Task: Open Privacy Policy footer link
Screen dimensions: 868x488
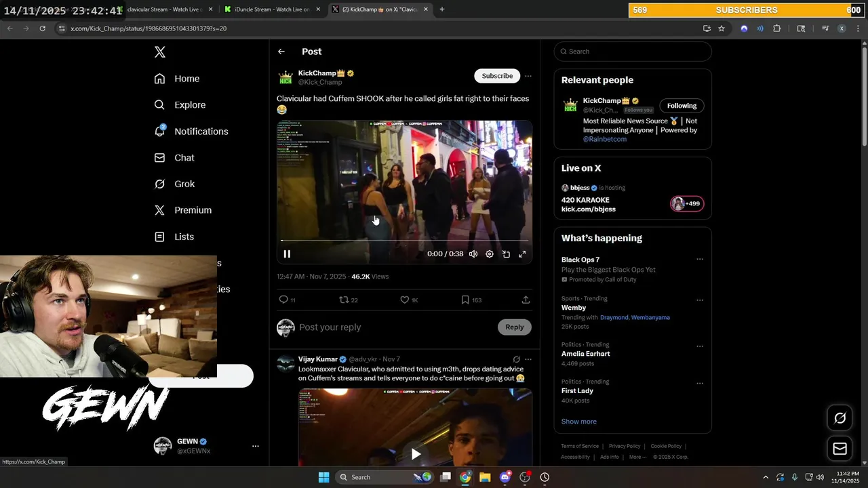Action: [x=625, y=446]
